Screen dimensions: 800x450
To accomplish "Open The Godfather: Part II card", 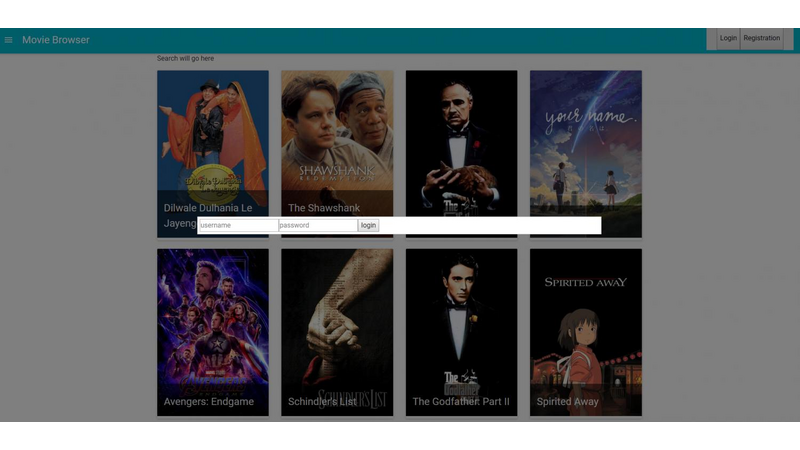I will click(461, 332).
